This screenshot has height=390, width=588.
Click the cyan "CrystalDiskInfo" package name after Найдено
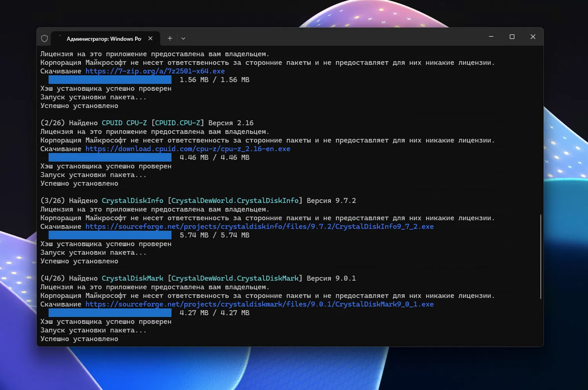(132, 200)
